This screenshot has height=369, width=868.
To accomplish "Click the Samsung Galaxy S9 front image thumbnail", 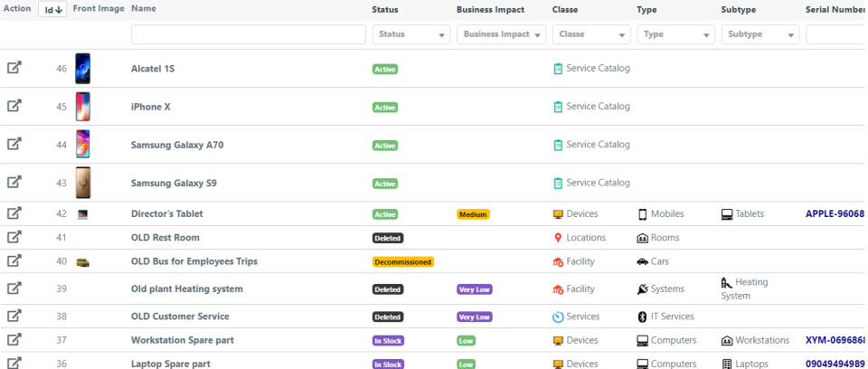I will [82, 182].
